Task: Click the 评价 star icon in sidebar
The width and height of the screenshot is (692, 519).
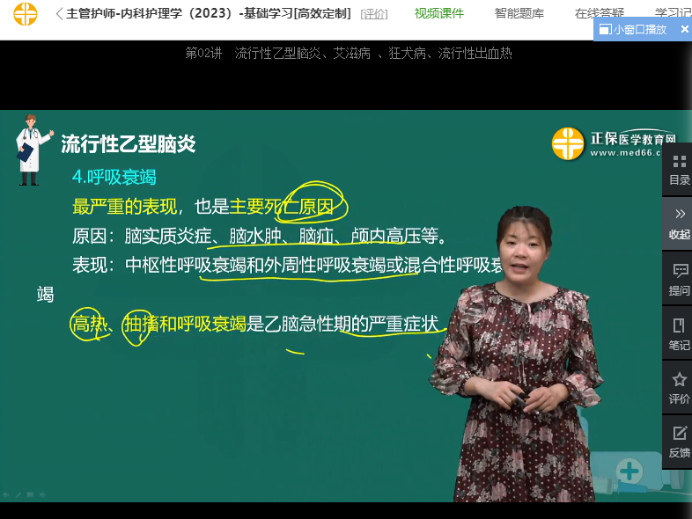Action: click(679, 388)
